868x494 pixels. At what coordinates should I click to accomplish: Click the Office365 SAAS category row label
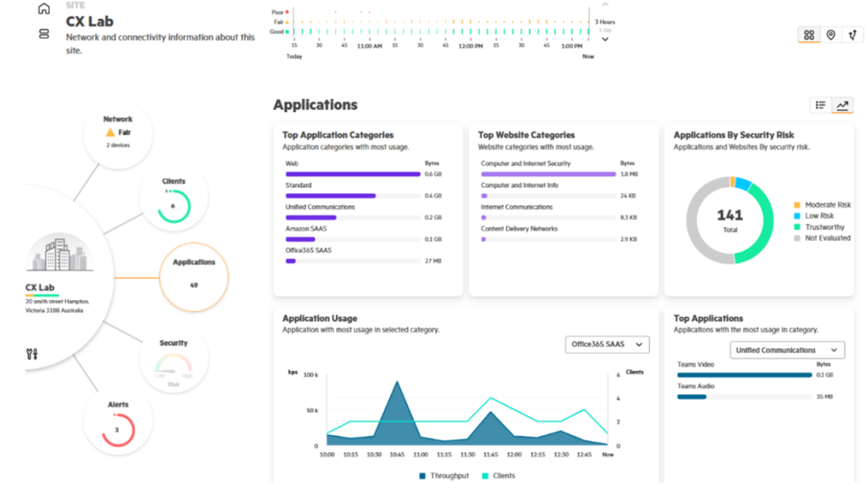coord(309,250)
